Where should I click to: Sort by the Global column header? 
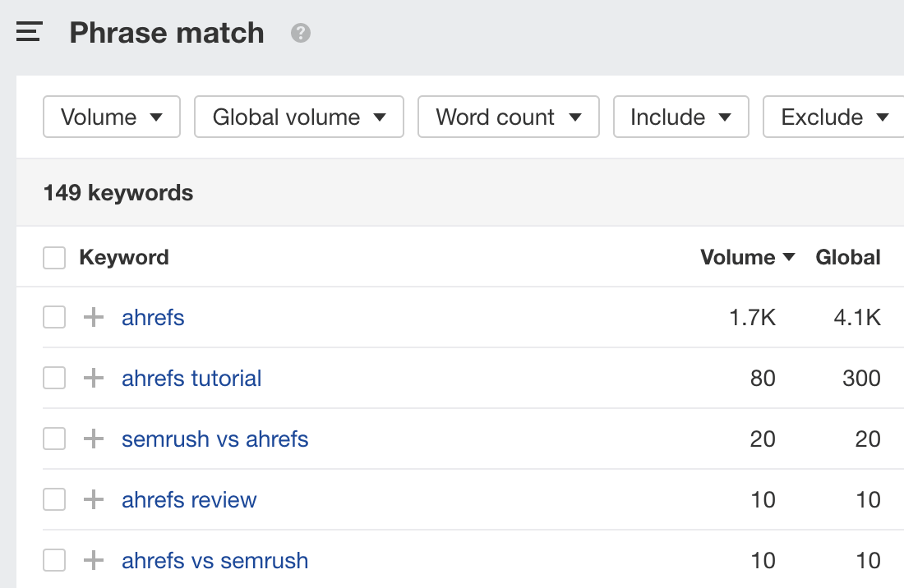[x=847, y=258]
